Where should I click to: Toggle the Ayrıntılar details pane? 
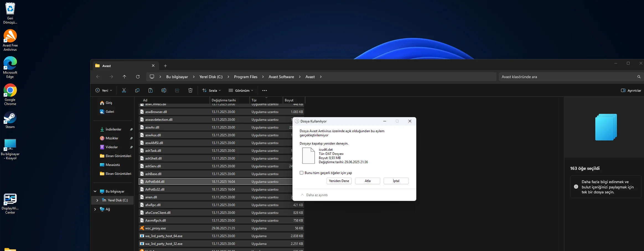tap(631, 91)
